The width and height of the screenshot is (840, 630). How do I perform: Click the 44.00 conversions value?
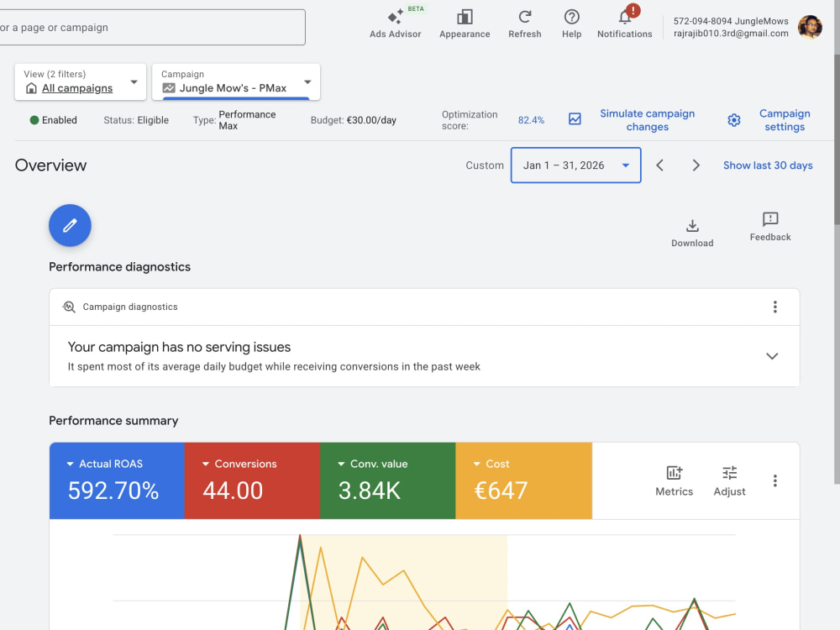pos(233,491)
